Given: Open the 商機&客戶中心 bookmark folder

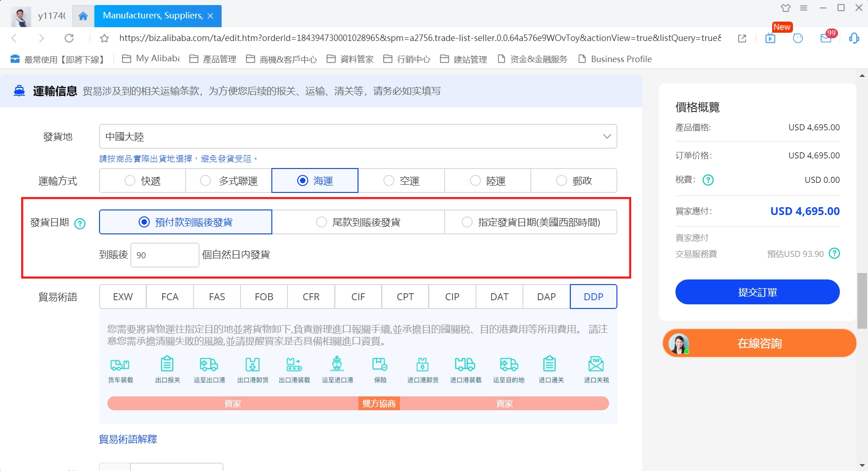Looking at the screenshot, I should click(x=282, y=59).
